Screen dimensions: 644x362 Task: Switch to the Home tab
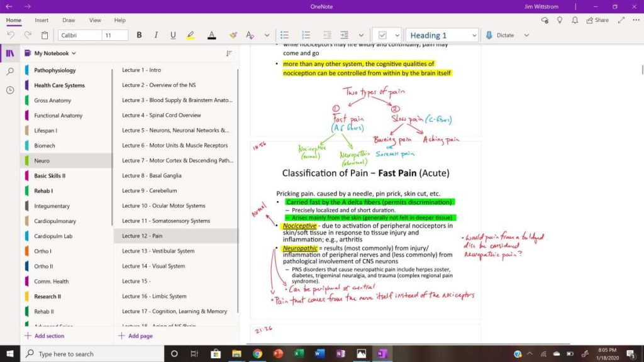point(14,20)
